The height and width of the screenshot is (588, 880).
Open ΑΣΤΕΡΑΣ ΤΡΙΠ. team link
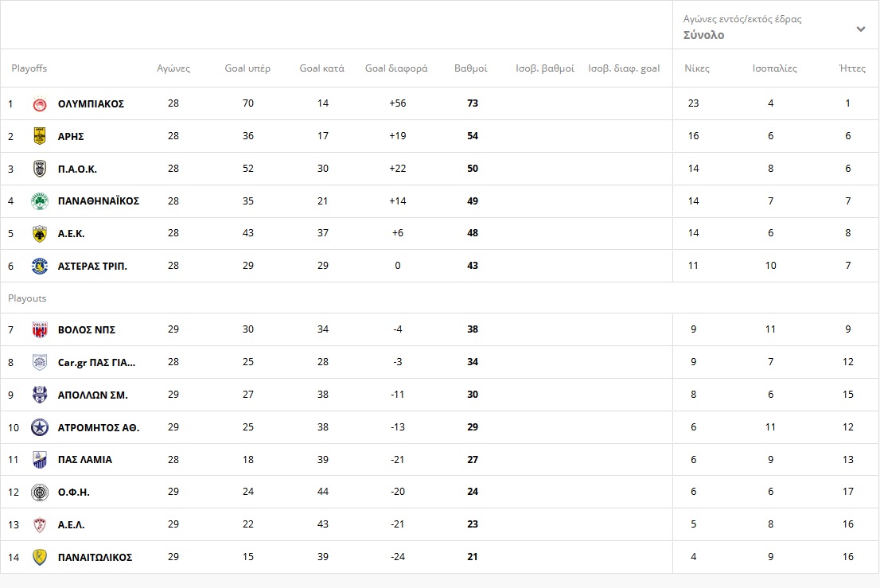pyautogui.click(x=92, y=266)
